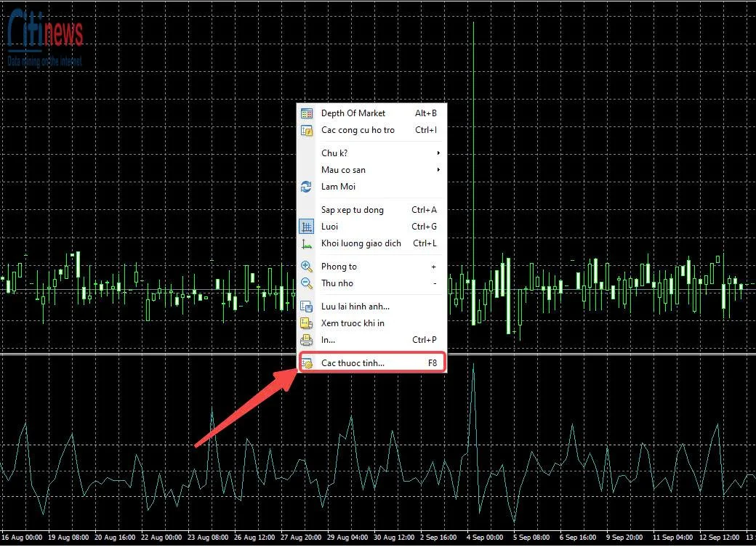Click the Thu nho magnifier icon

point(307,283)
